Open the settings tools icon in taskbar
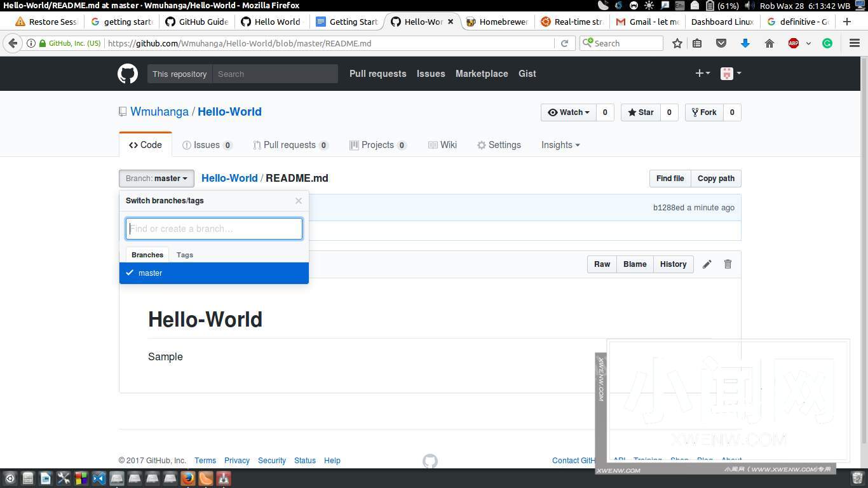868x488 pixels. click(x=63, y=478)
